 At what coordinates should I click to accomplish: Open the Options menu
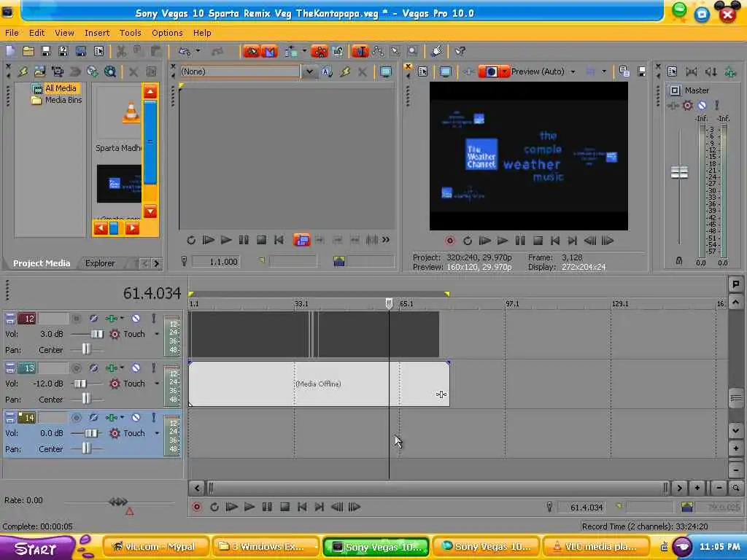[167, 33]
